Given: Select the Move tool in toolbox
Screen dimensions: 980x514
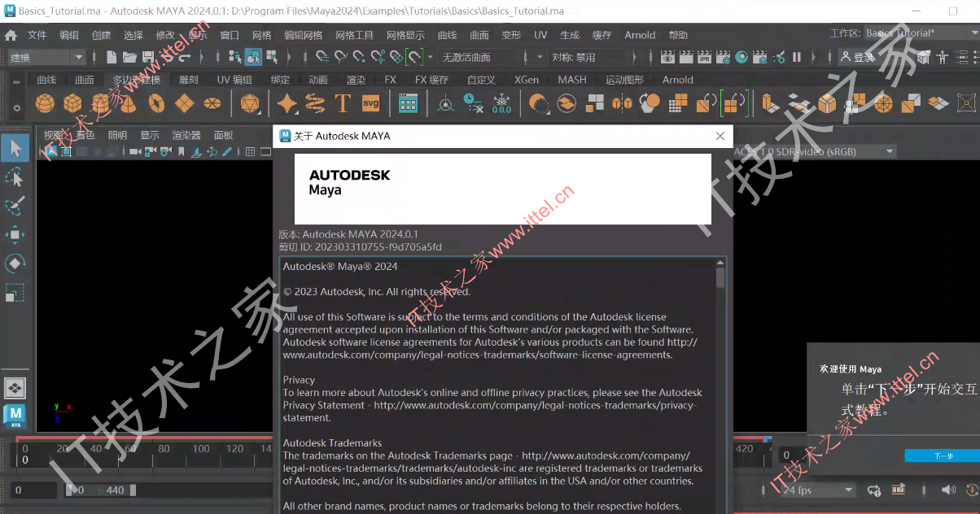Looking at the screenshot, I should coord(15,235).
